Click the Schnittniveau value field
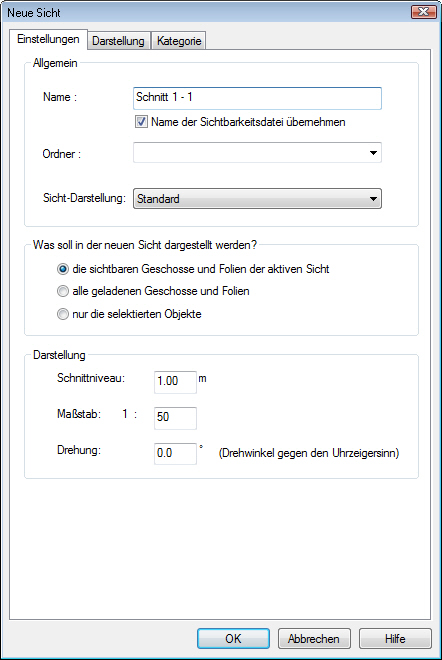Image resolution: width=442 pixels, height=660 pixels. pyautogui.click(x=175, y=382)
